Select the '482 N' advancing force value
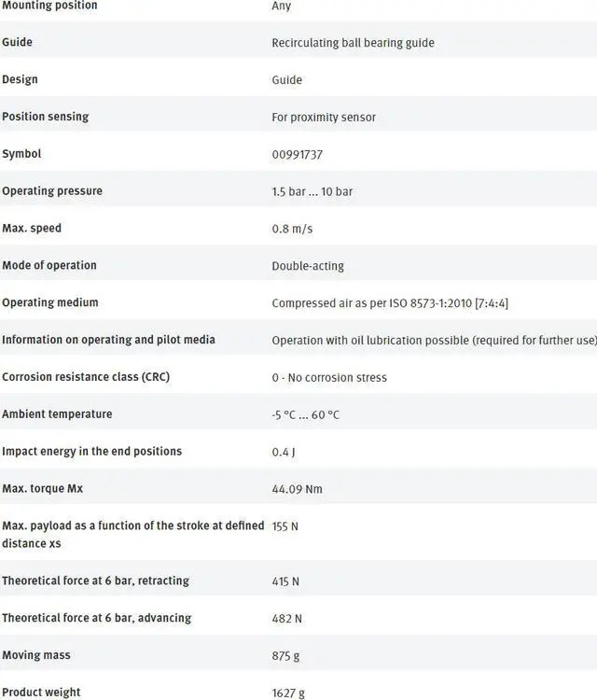Image resolution: width=597 pixels, height=700 pixels. pos(286,619)
